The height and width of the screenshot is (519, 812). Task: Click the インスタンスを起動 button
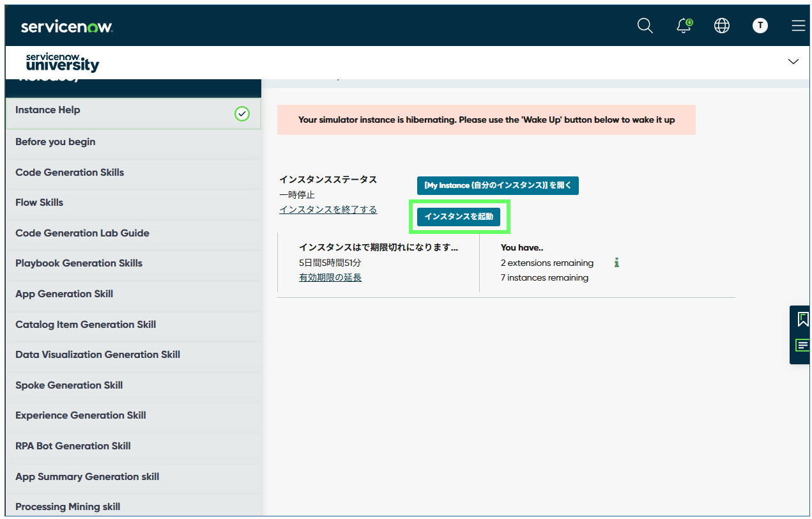coord(459,217)
